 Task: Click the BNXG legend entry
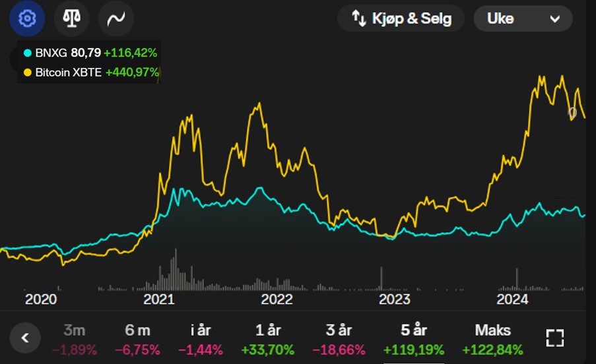tap(90, 53)
